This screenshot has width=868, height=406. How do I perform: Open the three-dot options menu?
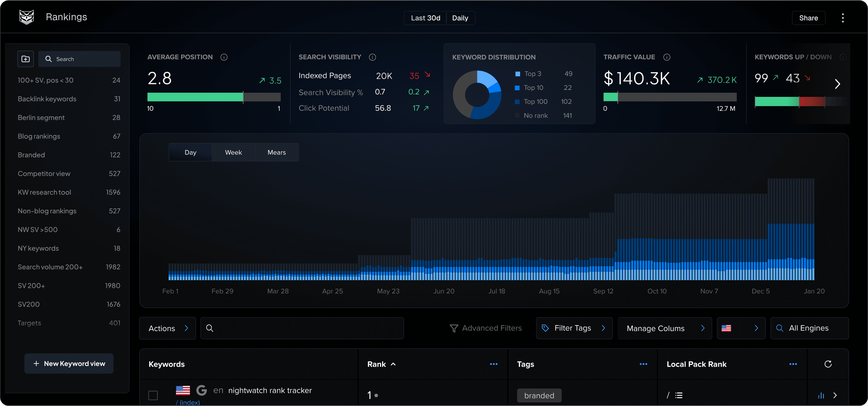(x=843, y=18)
